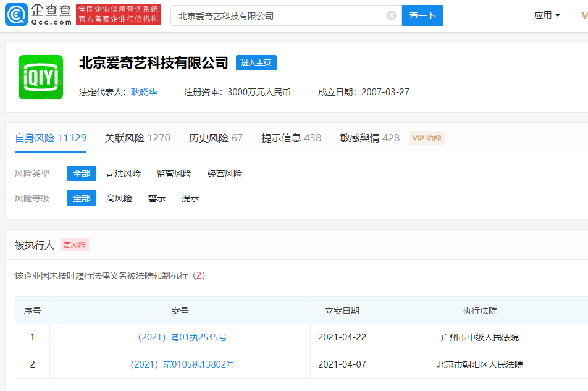
Task: Open the 应用 dropdown menu
Action: (547, 15)
